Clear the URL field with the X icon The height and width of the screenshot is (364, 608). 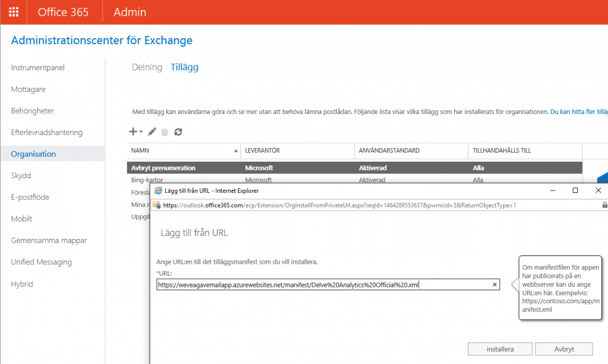(x=495, y=285)
